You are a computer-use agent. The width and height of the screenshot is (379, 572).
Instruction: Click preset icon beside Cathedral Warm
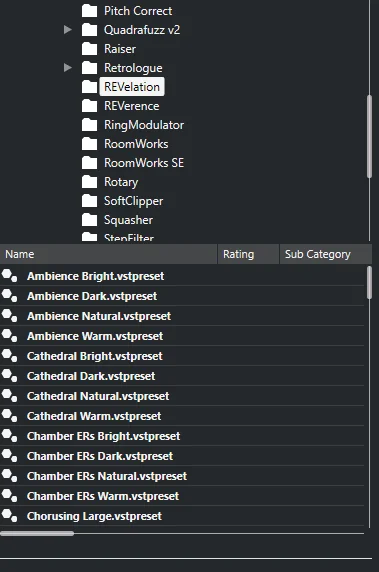tap(9, 416)
